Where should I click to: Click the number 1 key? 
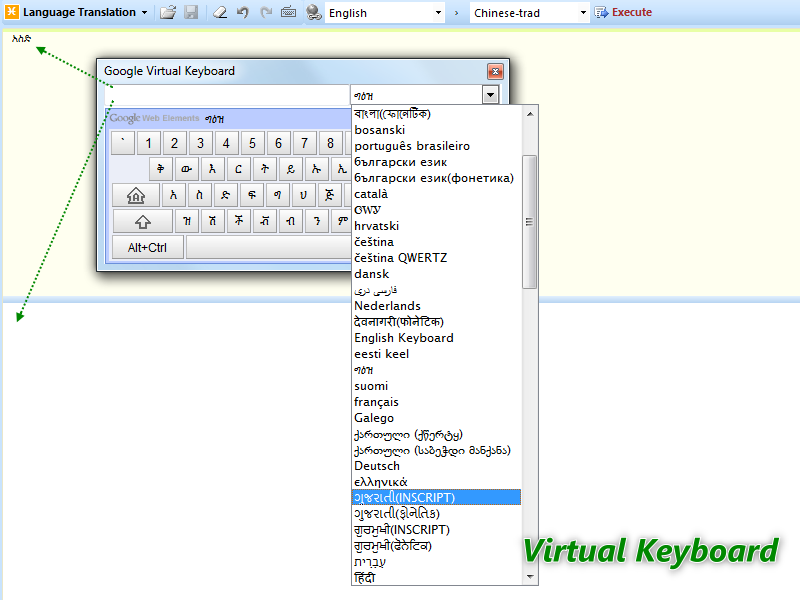tap(148, 143)
